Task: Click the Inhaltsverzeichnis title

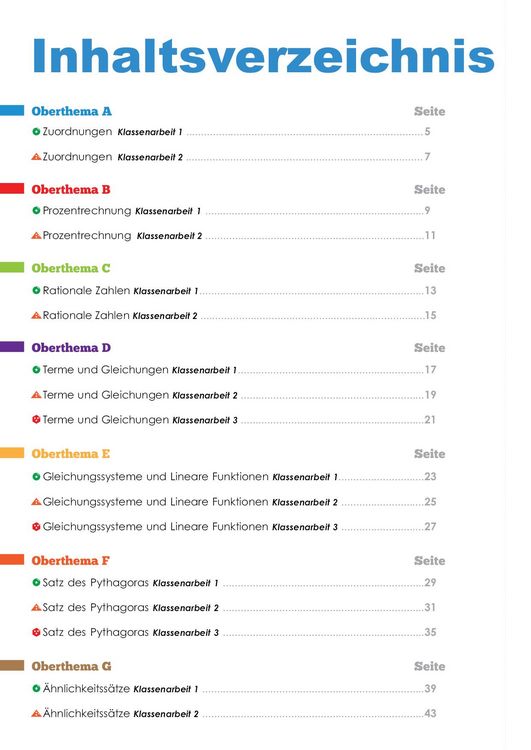Action: 263,55
